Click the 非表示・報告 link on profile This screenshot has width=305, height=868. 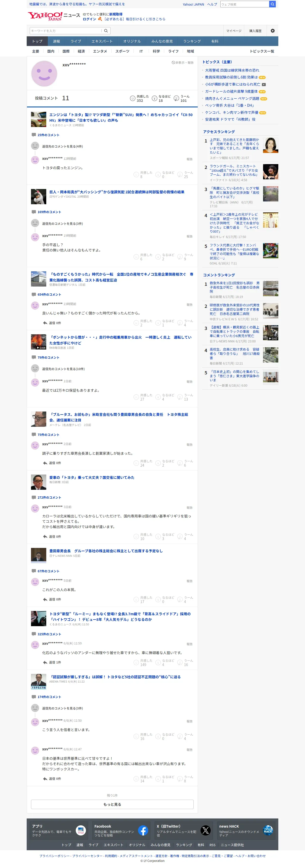pos(183,63)
